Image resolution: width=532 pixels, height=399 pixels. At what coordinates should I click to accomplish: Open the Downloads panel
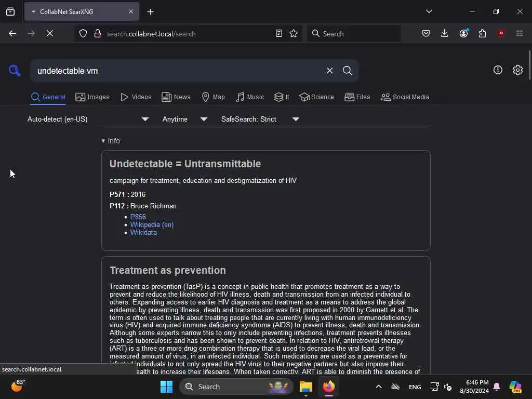[x=445, y=33]
